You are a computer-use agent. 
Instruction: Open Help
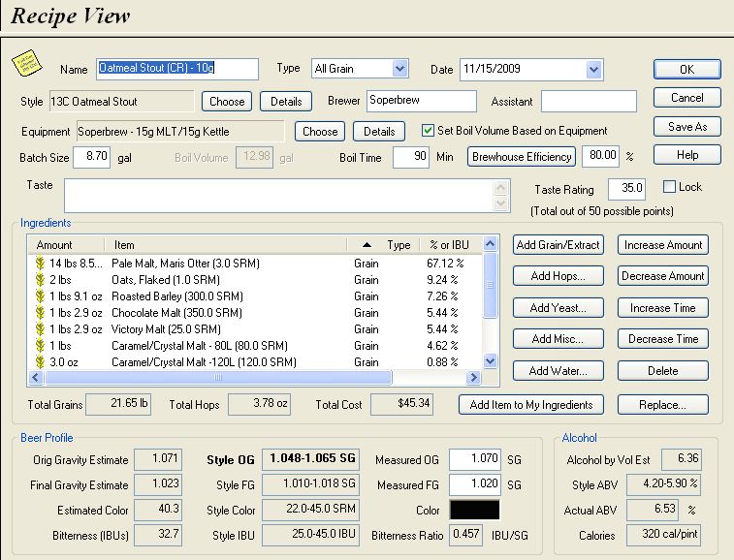click(686, 155)
